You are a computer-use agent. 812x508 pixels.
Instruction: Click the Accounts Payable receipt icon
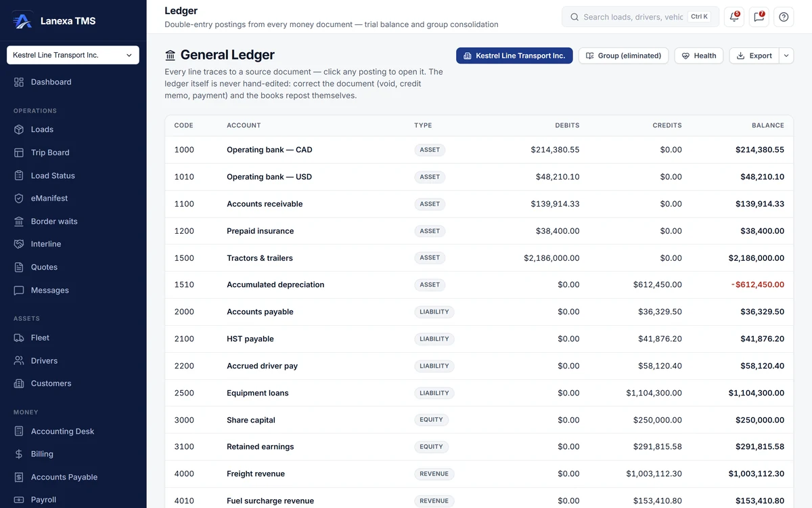tap(19, 477)
